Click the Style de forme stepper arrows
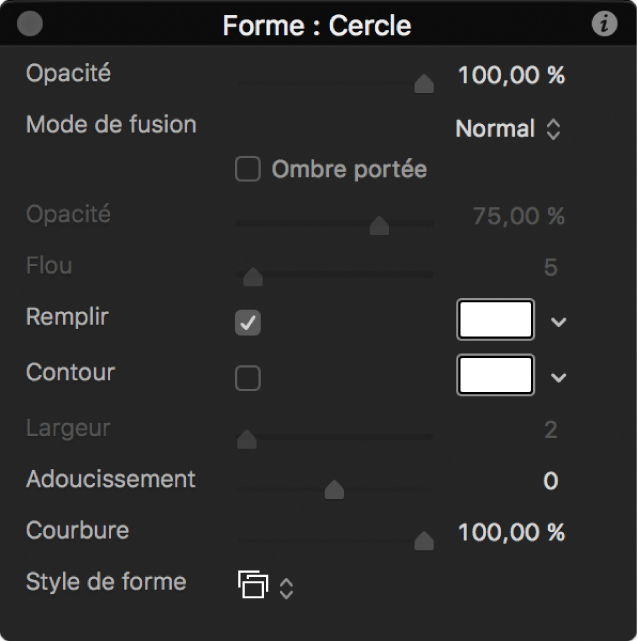 287,587
